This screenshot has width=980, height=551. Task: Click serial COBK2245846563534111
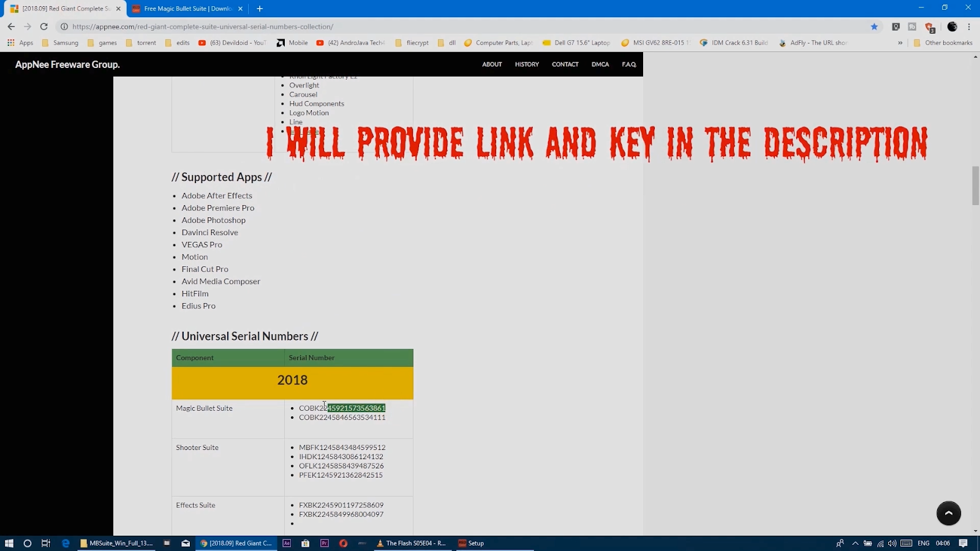342,418
